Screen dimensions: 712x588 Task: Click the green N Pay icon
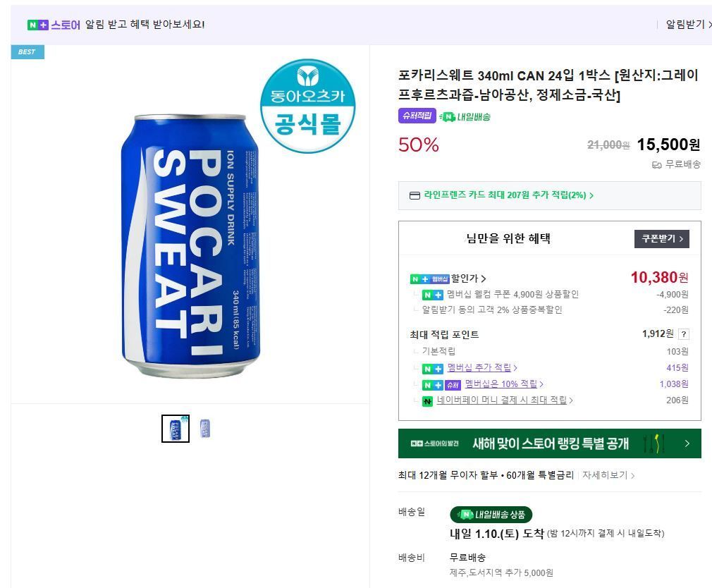(x=427, y=401)
